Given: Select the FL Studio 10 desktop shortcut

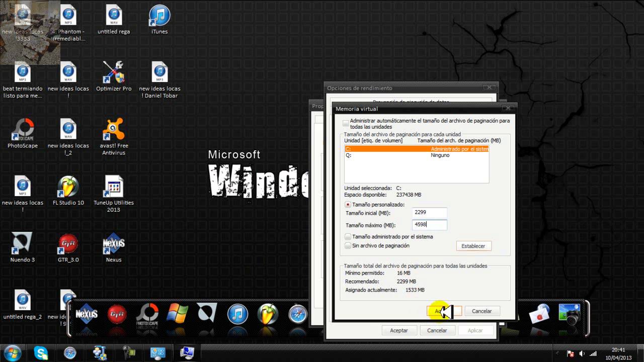Looking at the screenshot, I should (x=68, y=191).
